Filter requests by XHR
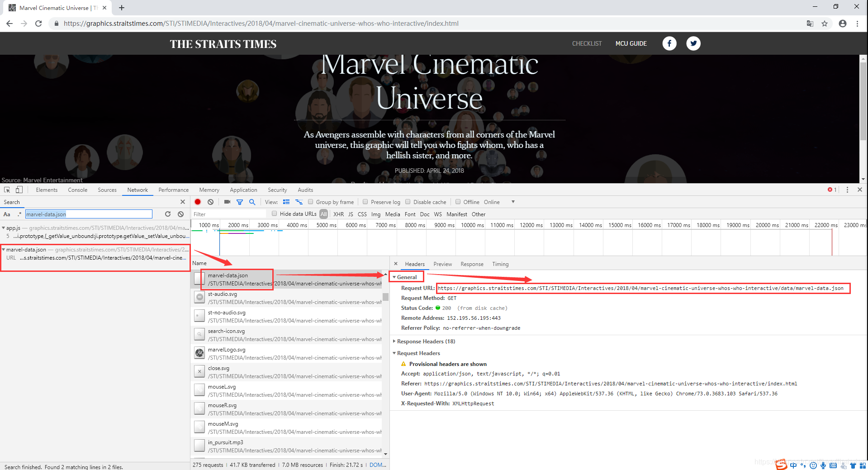Image resolution: width=868 pixels, height=470 pixels. [x=339, y=214]
